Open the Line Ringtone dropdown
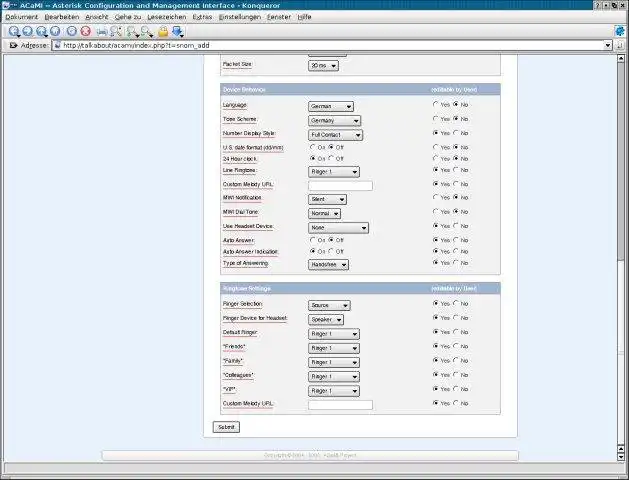Image resolution: width=629 pixels, height=480 pixels. coord(334,172)
